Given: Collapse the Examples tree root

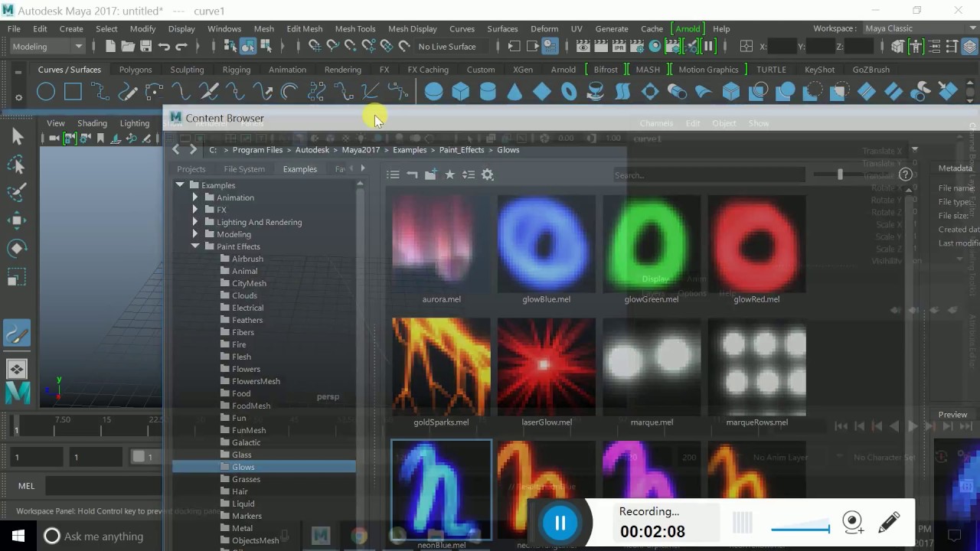Looking at the screenshot, I should pos(180,185).
